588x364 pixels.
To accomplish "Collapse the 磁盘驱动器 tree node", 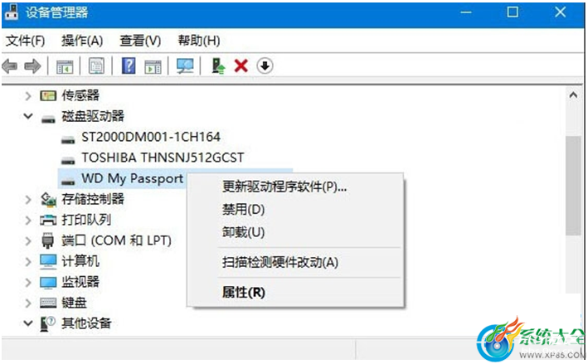I will pyautogui.click(x=28, y=116).
